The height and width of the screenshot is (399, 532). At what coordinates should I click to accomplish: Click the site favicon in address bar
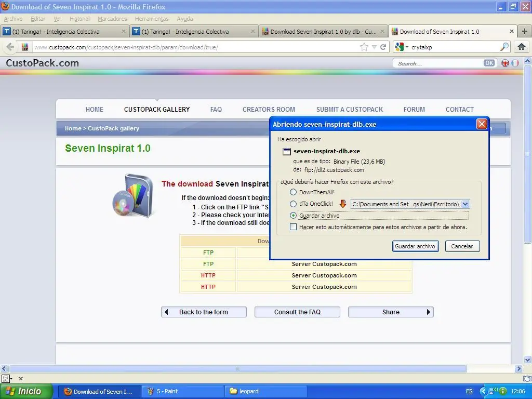25,47
